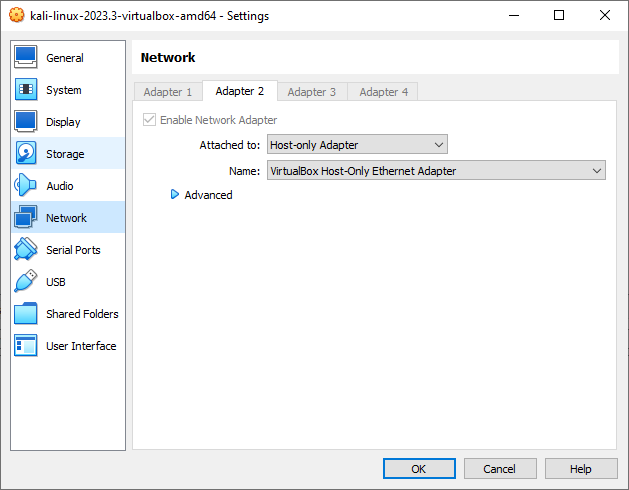
Task: Open General settings via monitor icon
Action: pos(26,57)
